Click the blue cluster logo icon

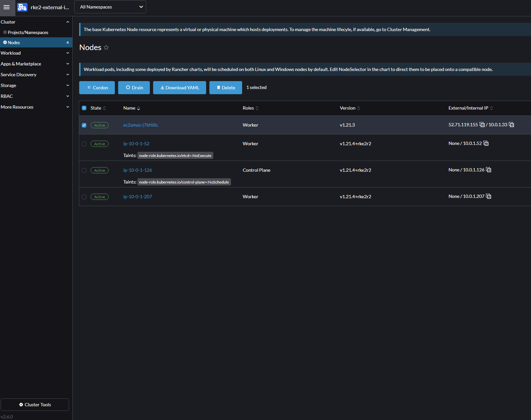click(x=22, y=7)
